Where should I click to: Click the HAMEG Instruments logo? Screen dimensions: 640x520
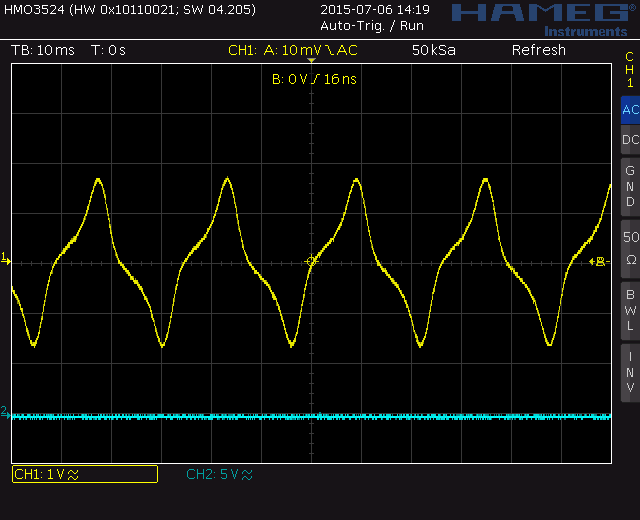coord(542,17)
